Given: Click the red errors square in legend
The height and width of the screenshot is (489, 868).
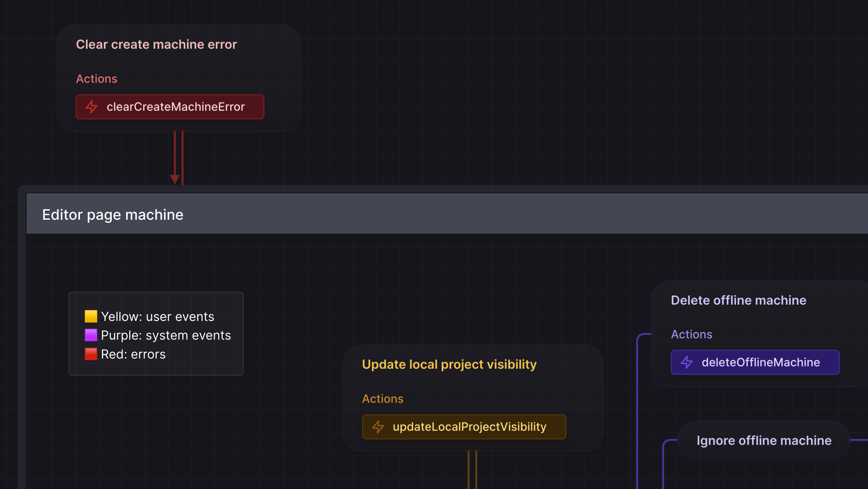Looking at the screenshot, I should point(91,354).
